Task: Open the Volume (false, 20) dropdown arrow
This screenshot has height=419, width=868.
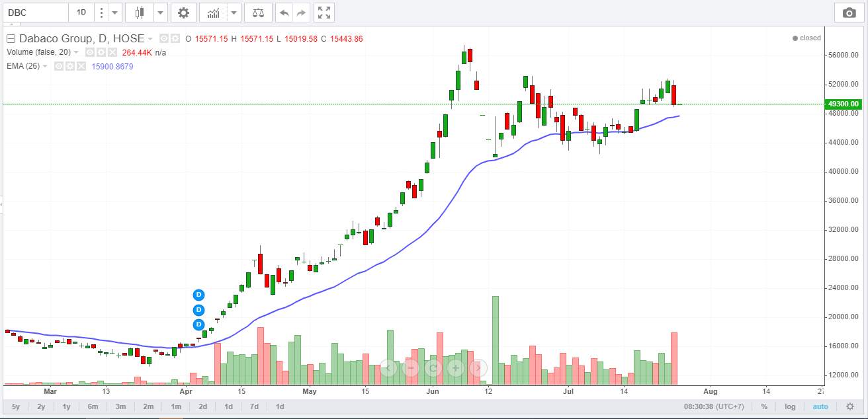Action: 76,52
